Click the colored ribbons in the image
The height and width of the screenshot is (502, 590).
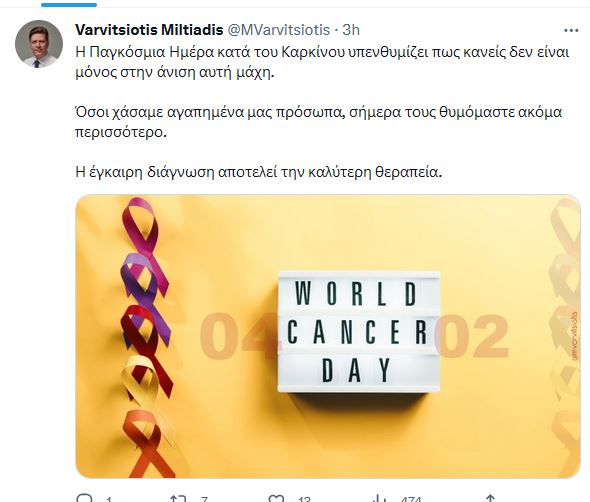[146, 338]
